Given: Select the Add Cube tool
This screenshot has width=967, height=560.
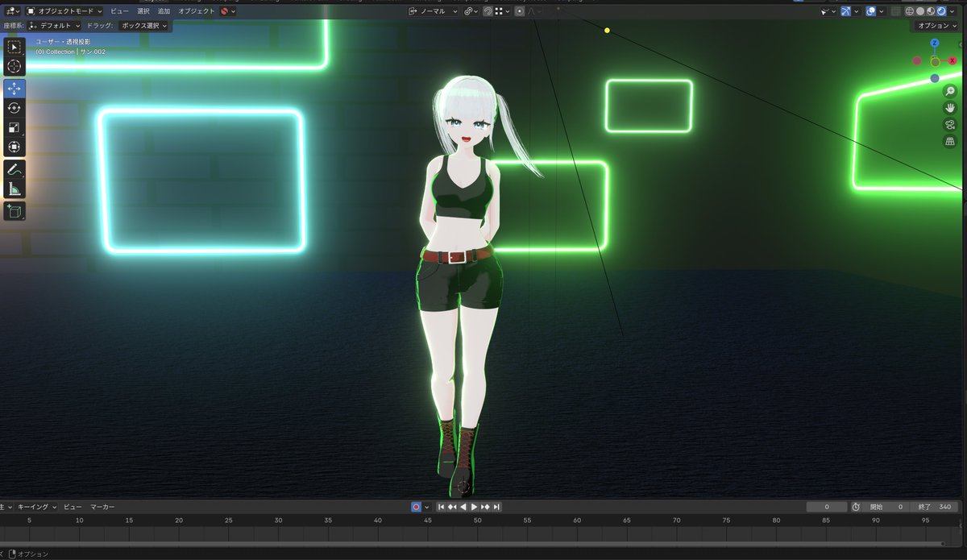Looking at the screenshot, I should pyautogui.click(x=14, y=211).
